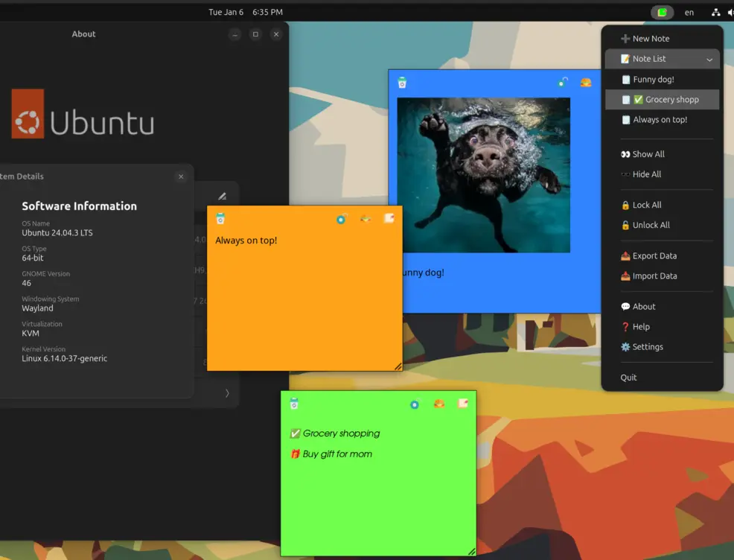Click Quit at the bottom of the menu
The width and height of the screenshot is (734, 560).
coord(628,378)
